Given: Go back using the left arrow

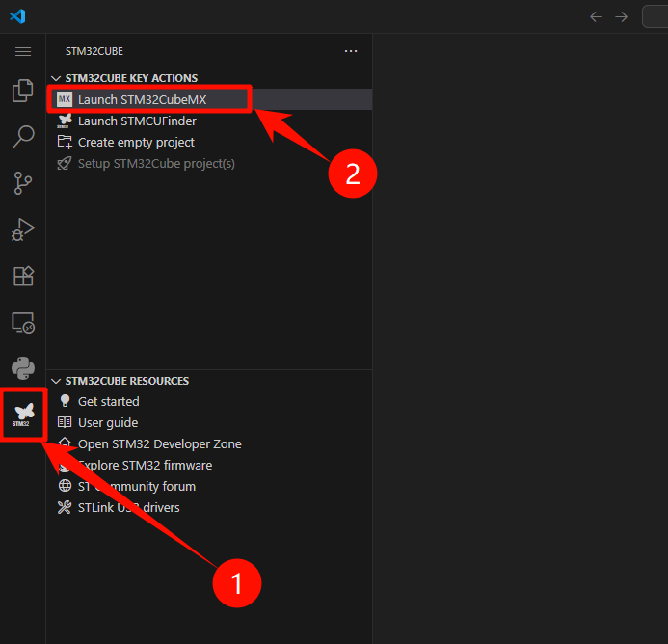Looking at the screenshot, I should (596, 17).
